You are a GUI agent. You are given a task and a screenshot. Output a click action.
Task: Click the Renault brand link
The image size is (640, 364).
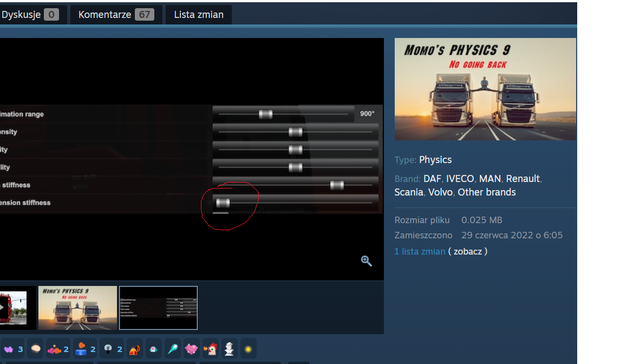(523, 179)
